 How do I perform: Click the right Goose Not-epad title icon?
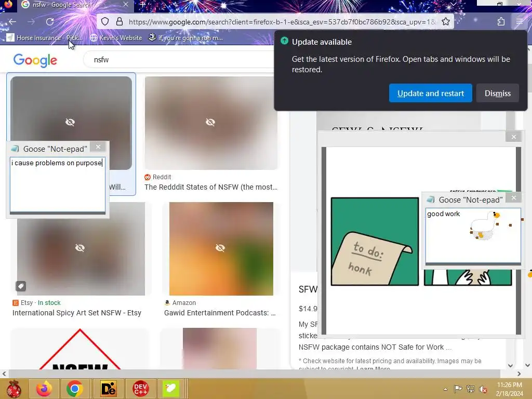(431, 199)
